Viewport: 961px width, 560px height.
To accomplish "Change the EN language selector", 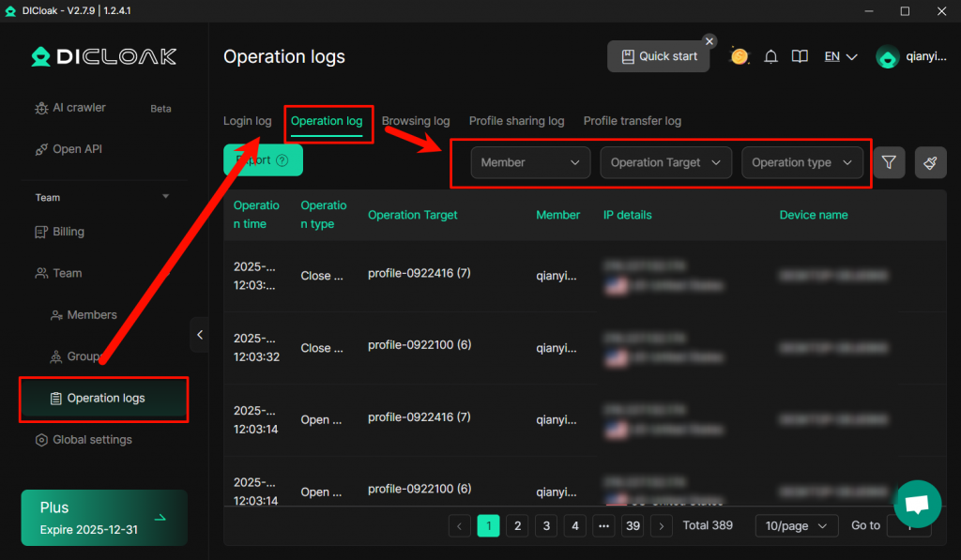I will [x=840, y=56].
